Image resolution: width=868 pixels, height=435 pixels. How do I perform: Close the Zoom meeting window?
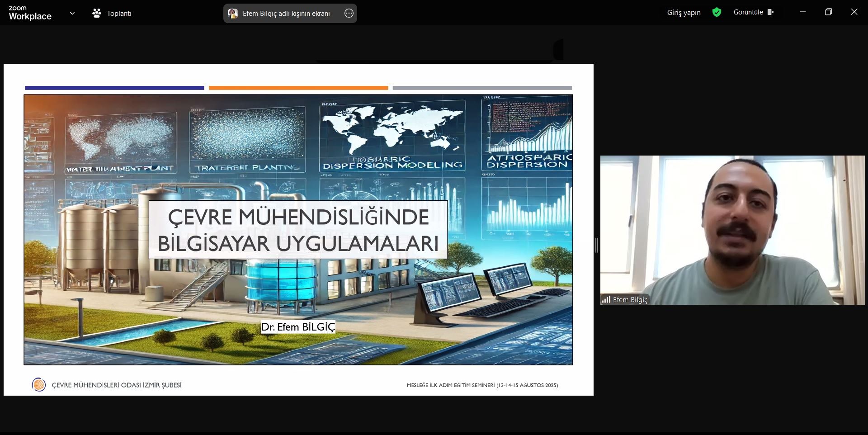(854, 12)
